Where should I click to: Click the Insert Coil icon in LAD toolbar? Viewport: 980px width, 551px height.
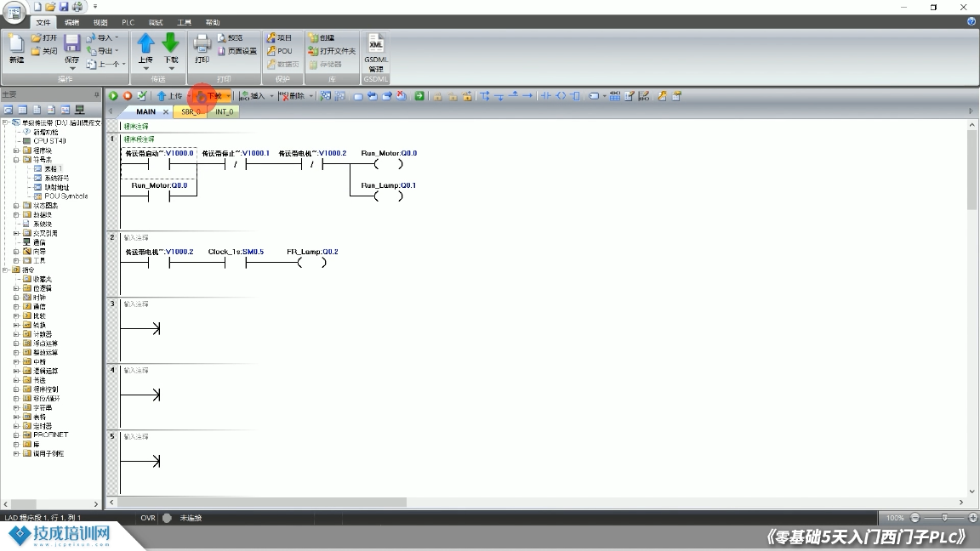(x=561, y=96)
